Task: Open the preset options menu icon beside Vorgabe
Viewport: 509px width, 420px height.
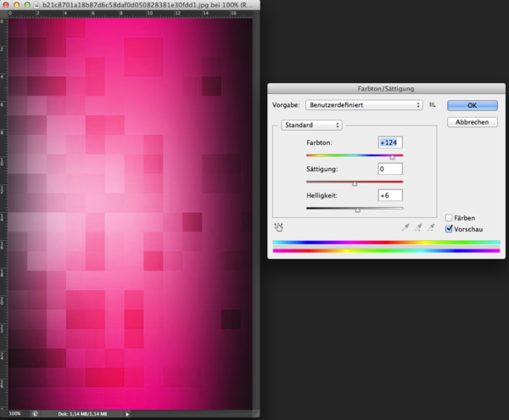Action: (433, 104)
